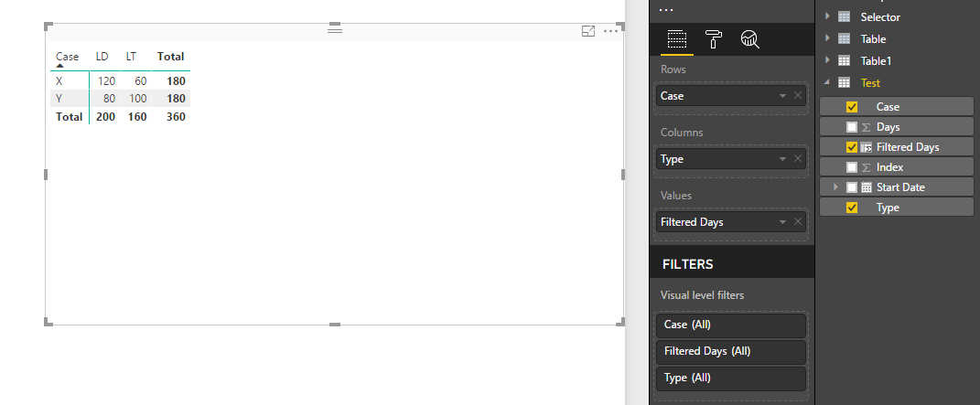The width and height of the screenshot is (980, 405).
Task: Uncheck the Filtered Days field checkbox
Action: click(x=851, y=147)
